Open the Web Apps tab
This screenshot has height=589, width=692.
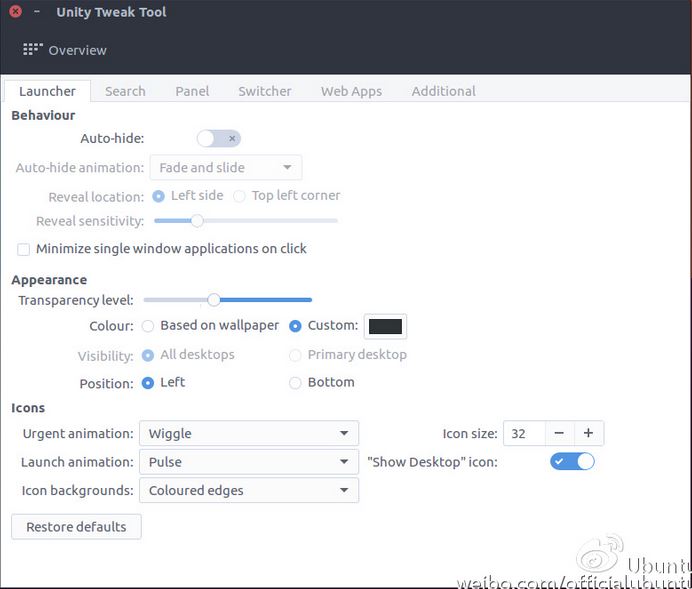point(351,91)
